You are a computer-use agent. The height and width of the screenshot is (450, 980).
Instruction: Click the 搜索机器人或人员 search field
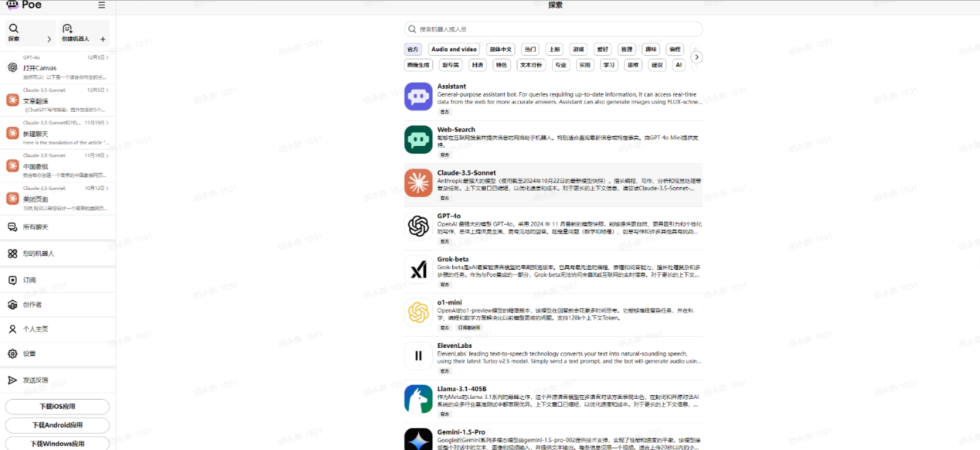(553, 29)
